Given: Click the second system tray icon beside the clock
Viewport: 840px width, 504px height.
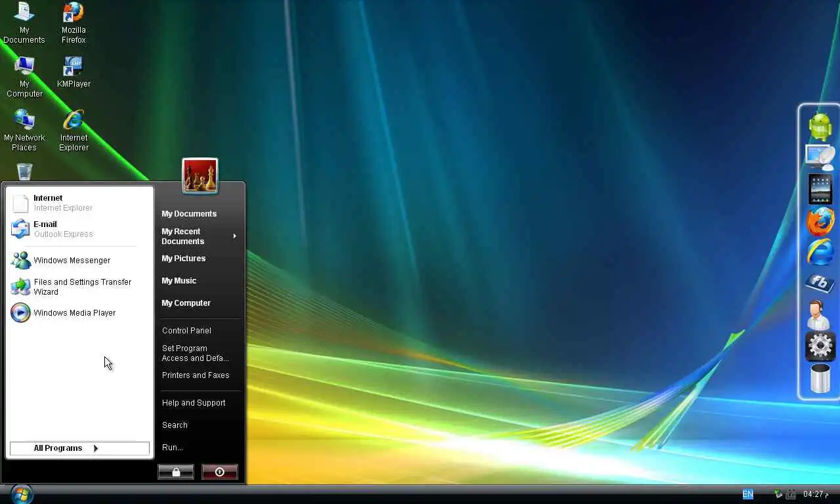Looking at the screenshot, I should 791,494.
